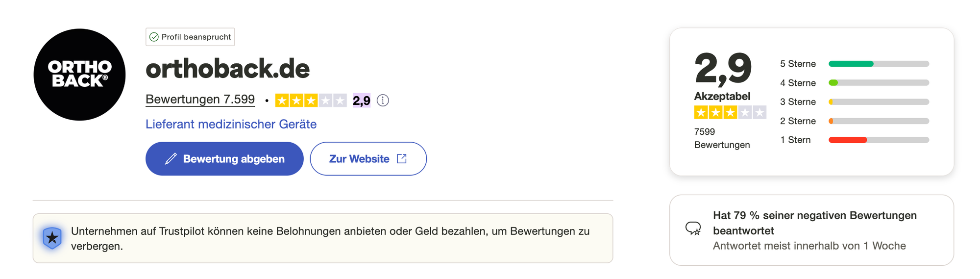Click the Zur Website button
The height and width of the screenshot is (279, 980).
pos(368,159)
